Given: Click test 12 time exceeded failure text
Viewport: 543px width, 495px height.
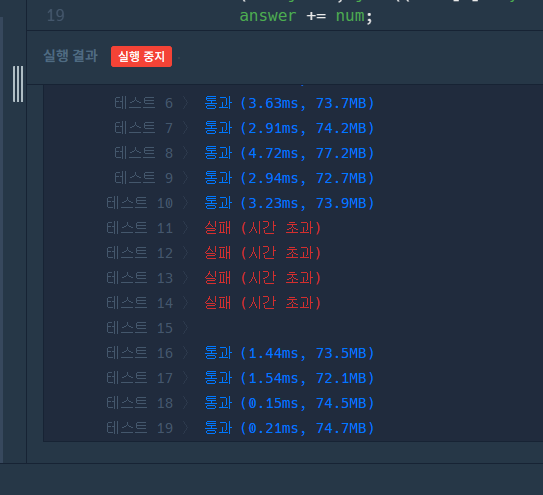Looking at the screenshot, I should click(x=263, y=253).
